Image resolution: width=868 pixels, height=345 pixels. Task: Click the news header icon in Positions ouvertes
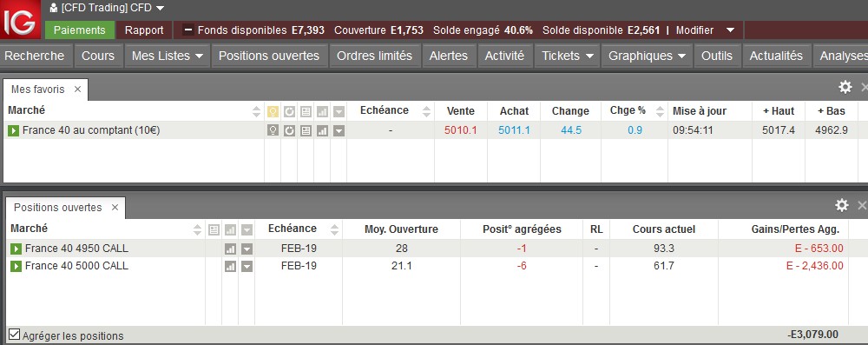coord(214,229)
